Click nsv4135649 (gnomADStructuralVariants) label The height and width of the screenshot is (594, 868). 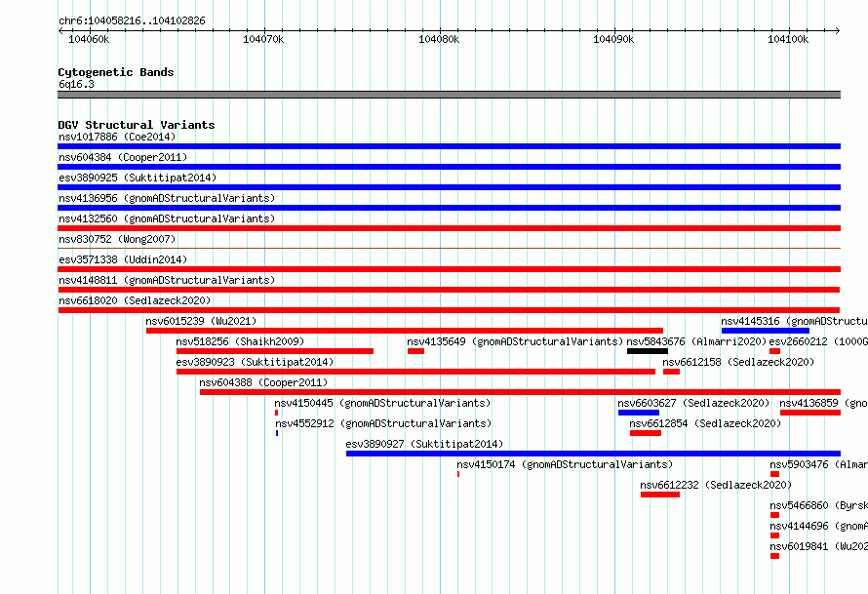[515, 341]
